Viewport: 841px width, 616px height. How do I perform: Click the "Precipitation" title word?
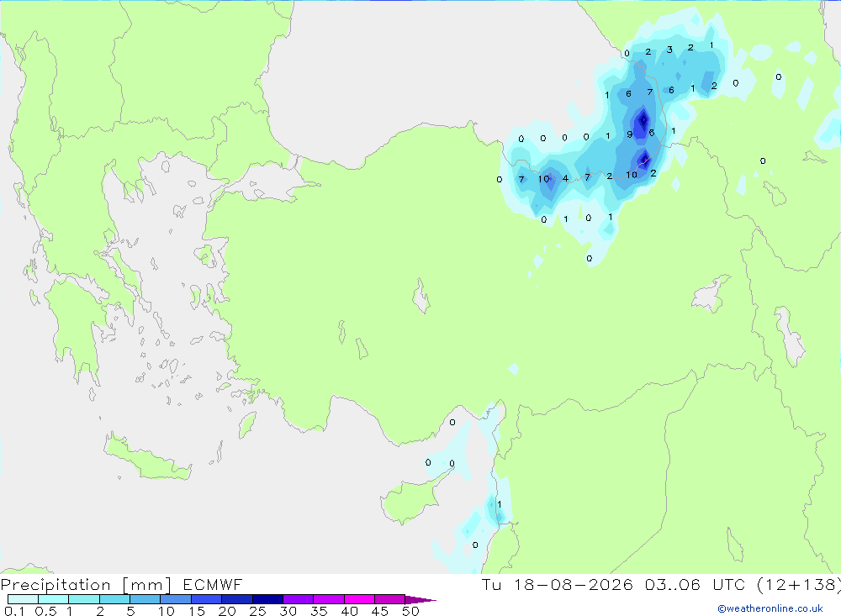click(x=56, y=585)
